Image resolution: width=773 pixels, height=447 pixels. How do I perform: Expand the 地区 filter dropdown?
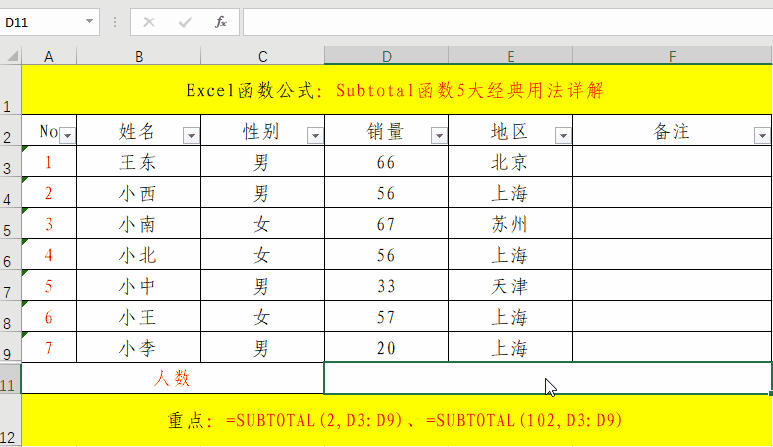click(562, 135)
